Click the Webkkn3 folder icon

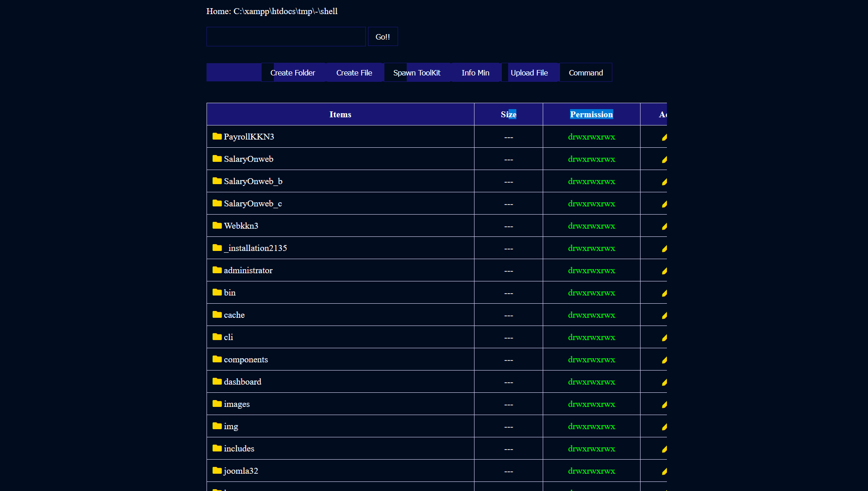[217, 225]
